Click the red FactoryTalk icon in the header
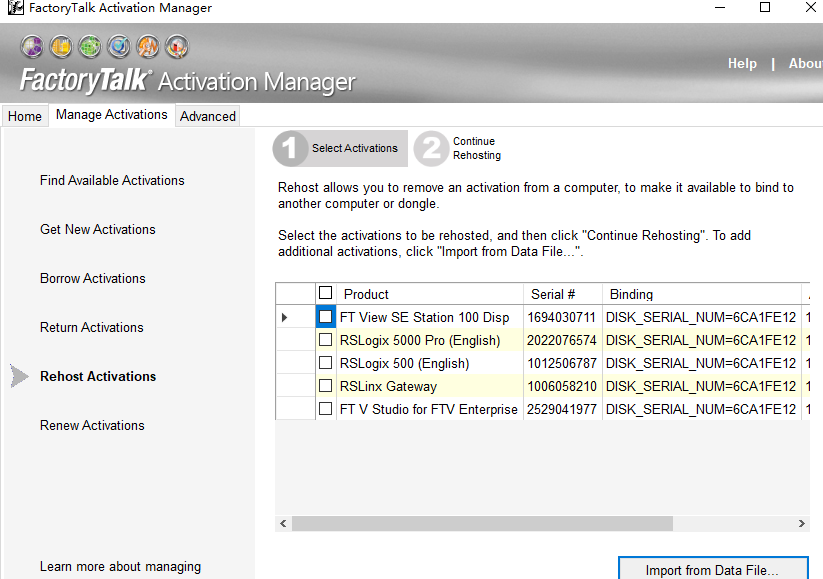This screenshot has height=579, width=823. click(x=177, y=46)
